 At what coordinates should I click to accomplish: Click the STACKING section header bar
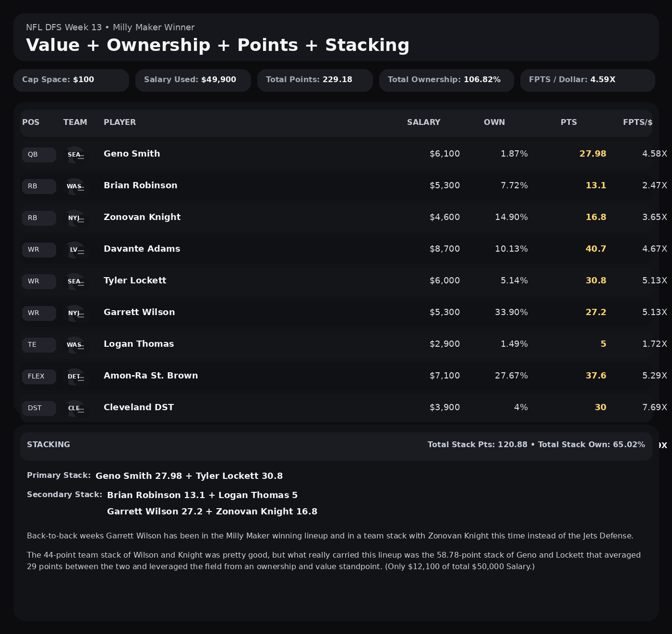point(336,446)
